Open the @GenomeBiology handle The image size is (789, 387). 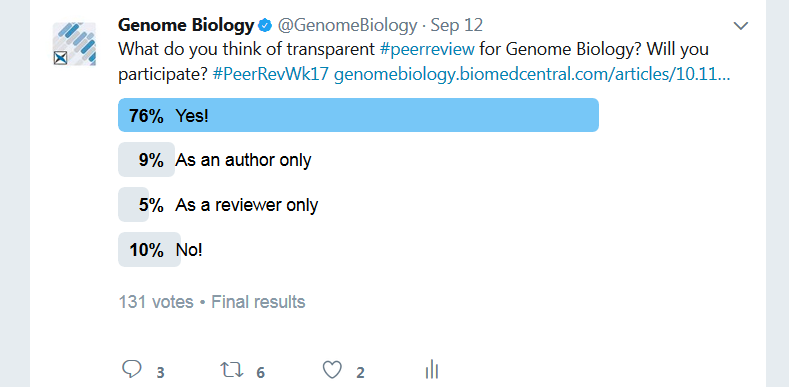pos(347,25)
